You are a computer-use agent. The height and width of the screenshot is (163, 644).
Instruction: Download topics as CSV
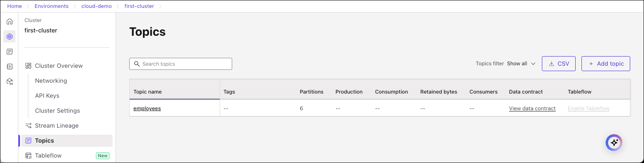(x=559, y=64)
